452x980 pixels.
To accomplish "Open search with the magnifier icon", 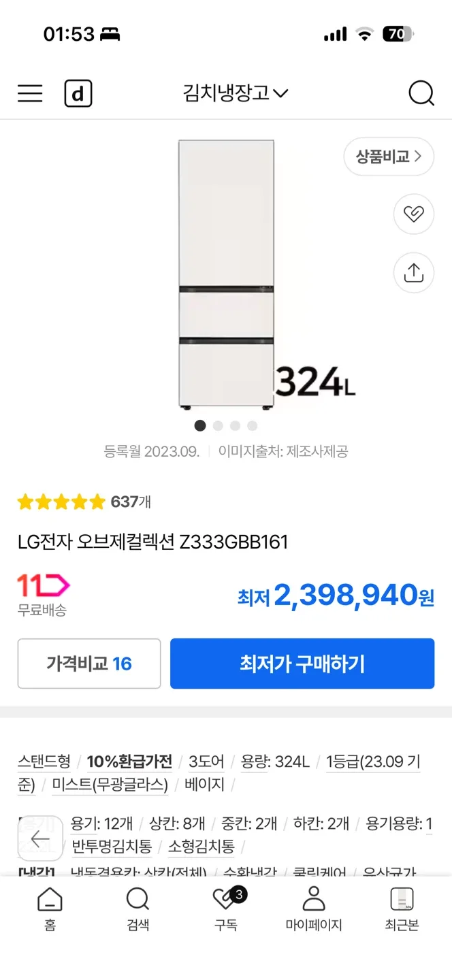I will (421, 93).
